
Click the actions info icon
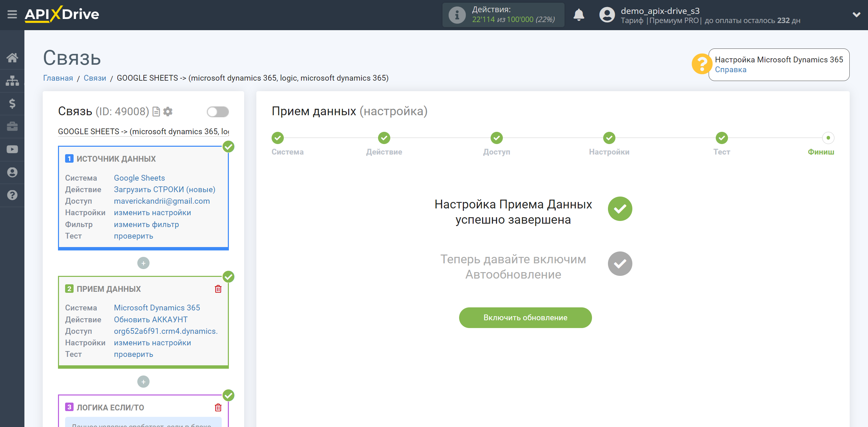pyautogui.click(x=457, y=15)
